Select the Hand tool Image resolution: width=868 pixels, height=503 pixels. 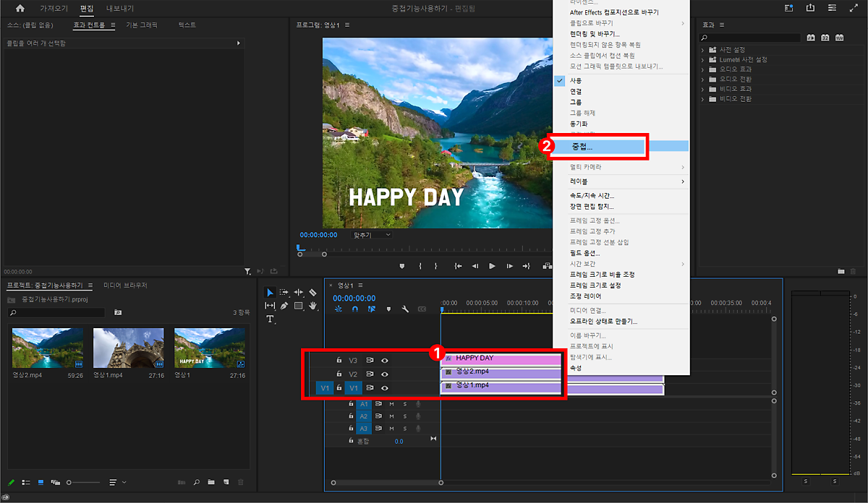pyautogui.click(x=312, y=306)
